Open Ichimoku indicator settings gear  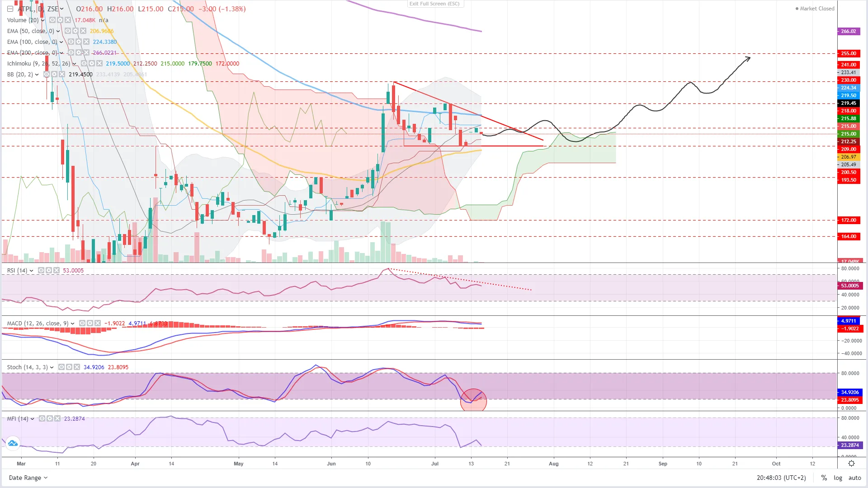click(92, 64)
